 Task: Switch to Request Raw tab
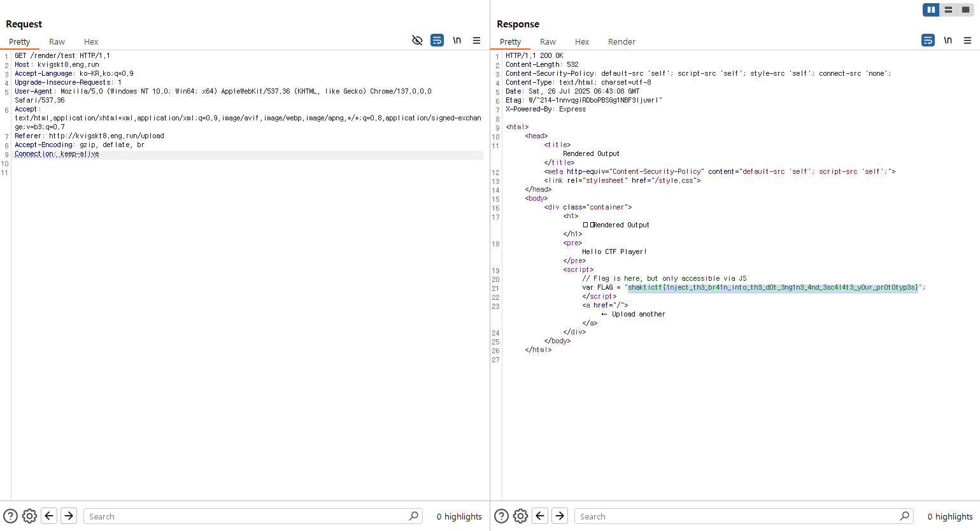[57, 41]
